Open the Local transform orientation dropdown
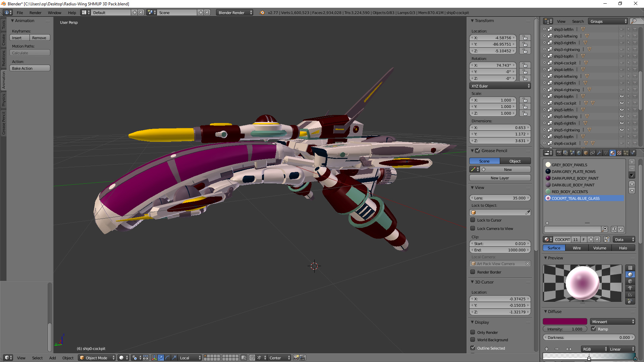Screen dimensions: 644x362 pos(190,358)
